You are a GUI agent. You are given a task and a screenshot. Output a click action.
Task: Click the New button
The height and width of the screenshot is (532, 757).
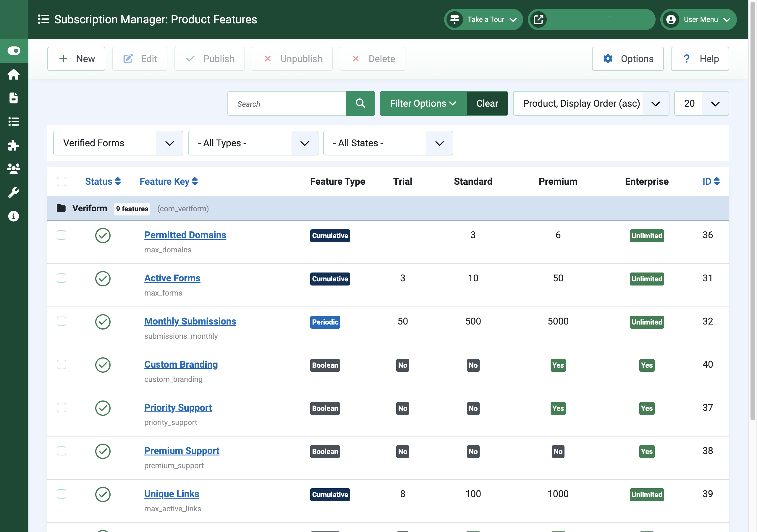click(76, 59)
